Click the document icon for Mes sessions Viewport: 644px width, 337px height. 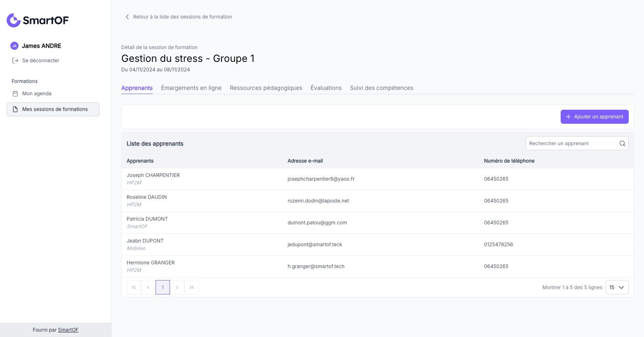click(15, 109)
